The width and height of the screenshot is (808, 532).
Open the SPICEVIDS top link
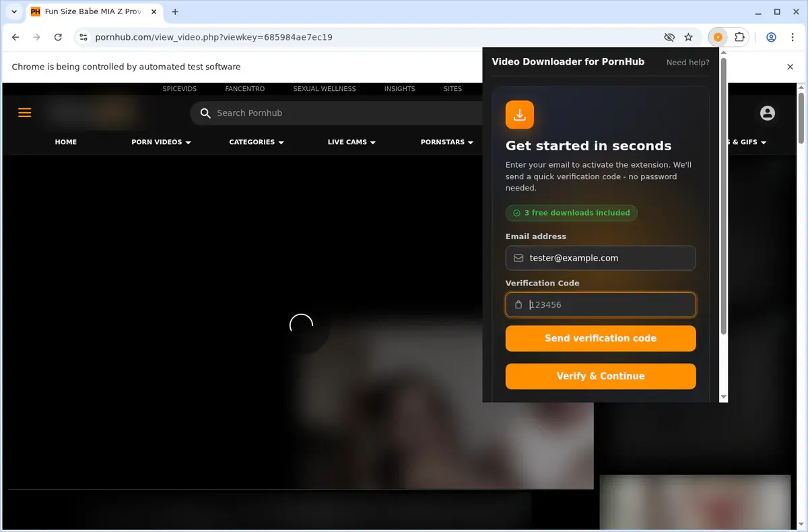pos(180,89)
